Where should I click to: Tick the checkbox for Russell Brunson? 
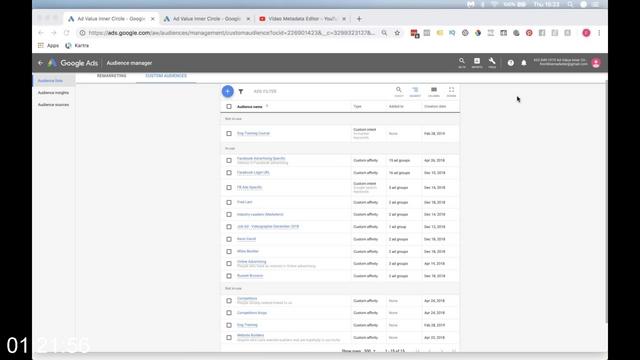(x=229, y=276)
